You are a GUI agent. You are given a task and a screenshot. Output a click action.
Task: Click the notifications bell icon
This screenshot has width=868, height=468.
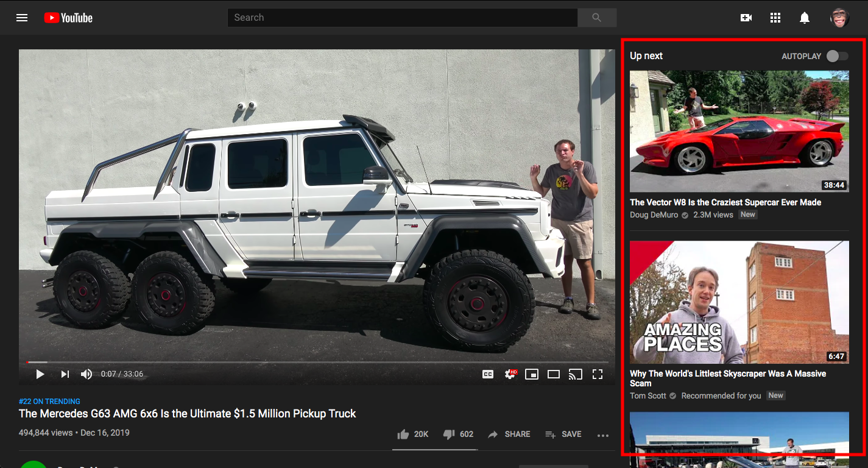804,17
